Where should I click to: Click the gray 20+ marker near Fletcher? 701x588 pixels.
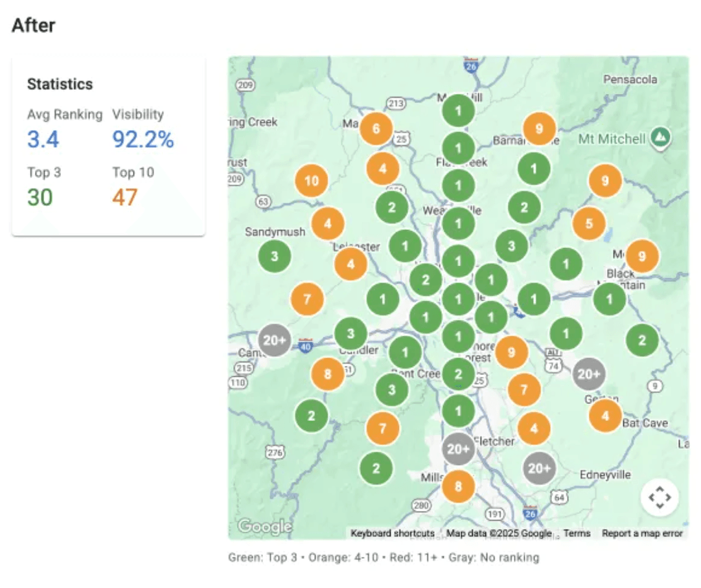pyautogui.click(x=459, y=449)
